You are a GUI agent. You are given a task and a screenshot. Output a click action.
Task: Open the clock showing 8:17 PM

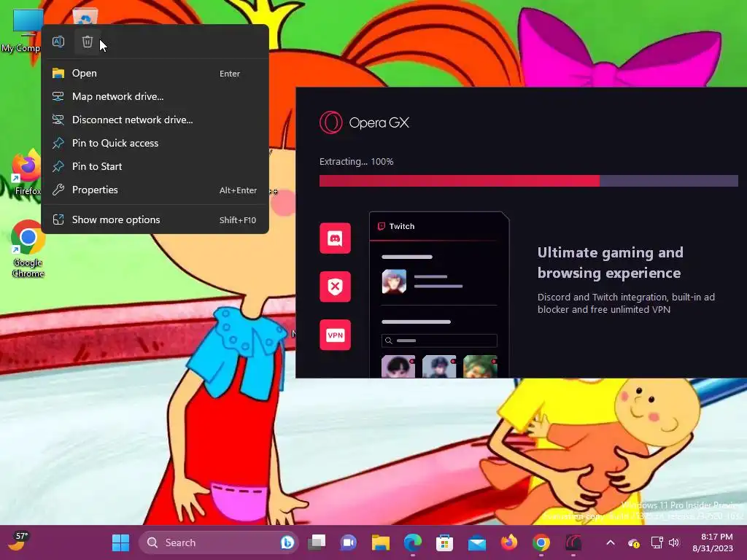click(712, 542)
